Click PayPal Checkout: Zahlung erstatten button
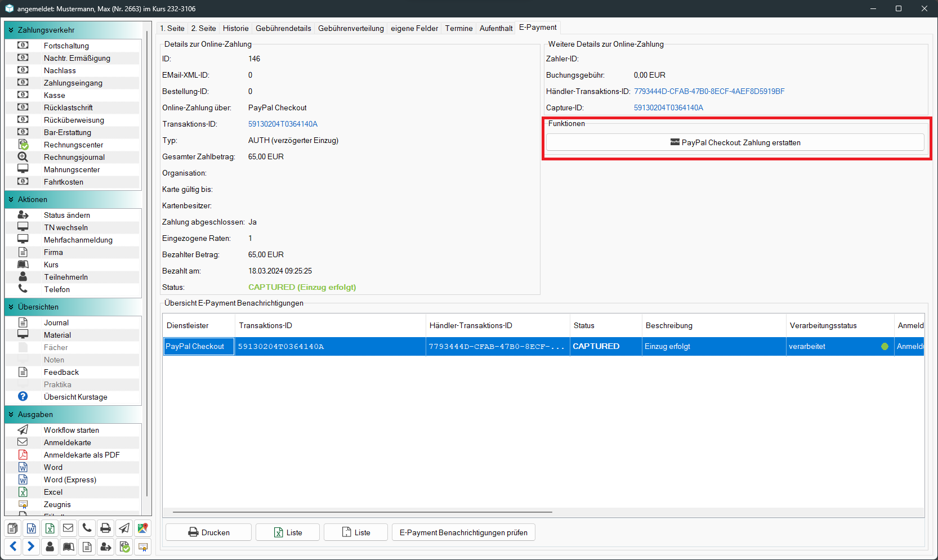 735,142
